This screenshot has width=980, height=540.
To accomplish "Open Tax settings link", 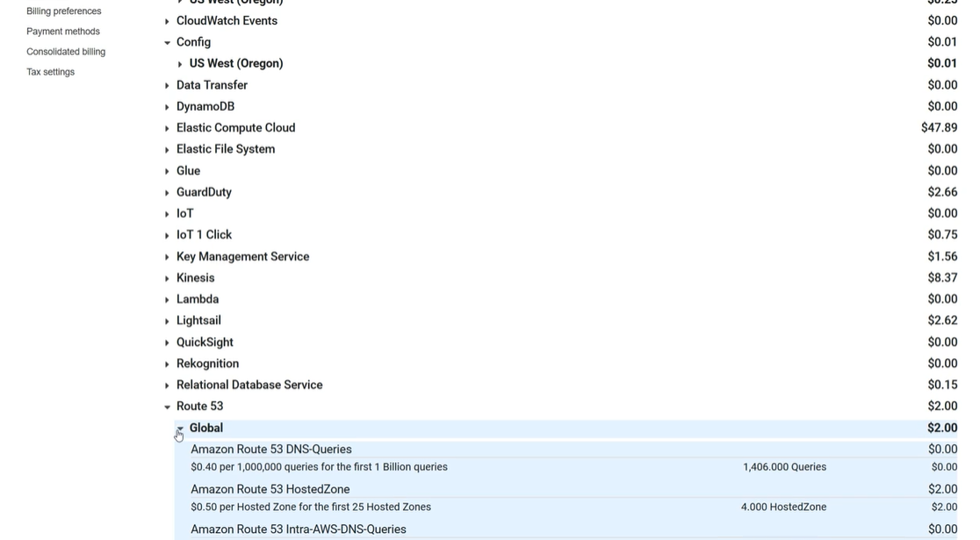I will [51, 72].
